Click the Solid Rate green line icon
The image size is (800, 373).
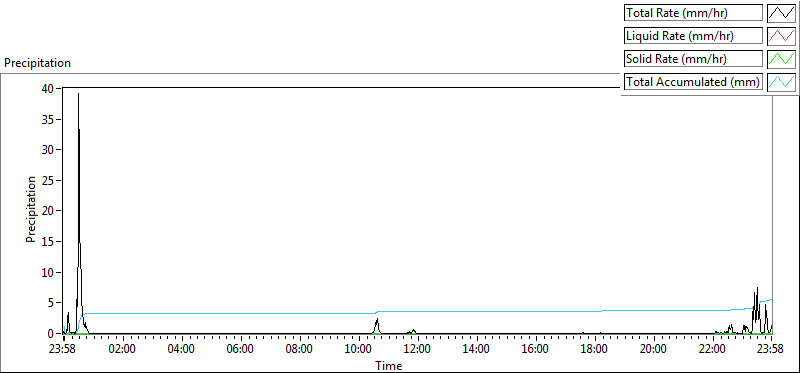pyautogui.click(x=781, y=59)
